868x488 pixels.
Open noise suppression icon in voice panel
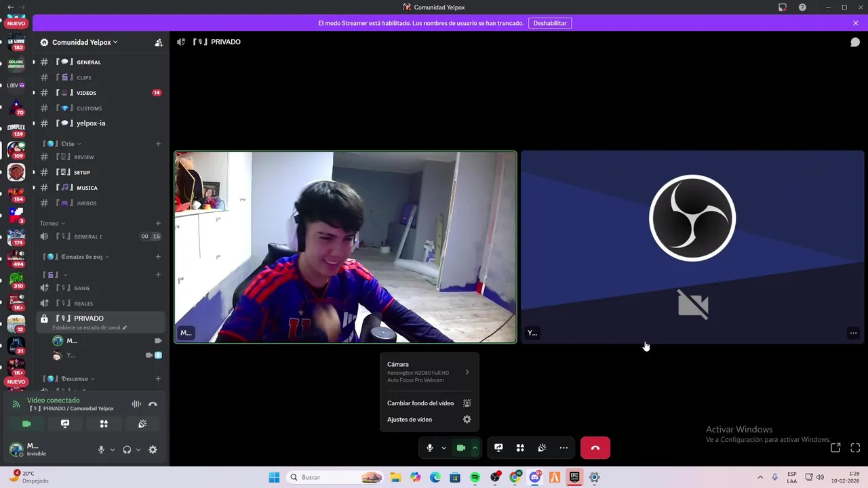click(136, 404)
